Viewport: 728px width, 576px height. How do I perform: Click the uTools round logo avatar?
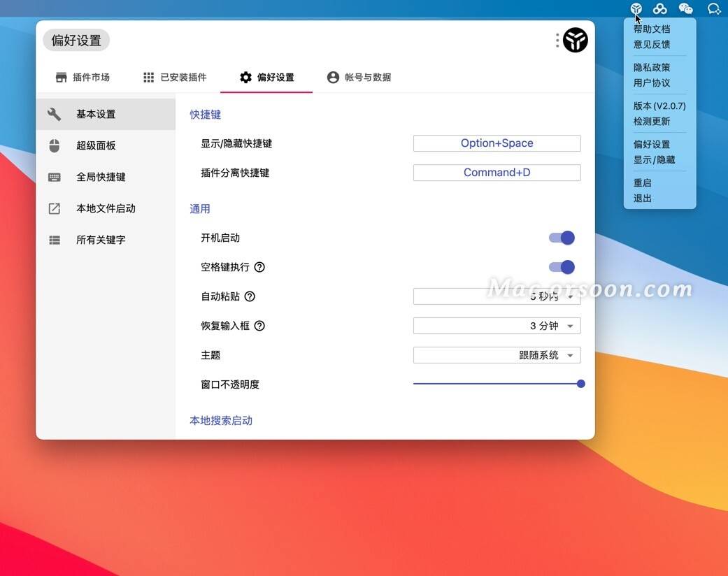[576, 40]
